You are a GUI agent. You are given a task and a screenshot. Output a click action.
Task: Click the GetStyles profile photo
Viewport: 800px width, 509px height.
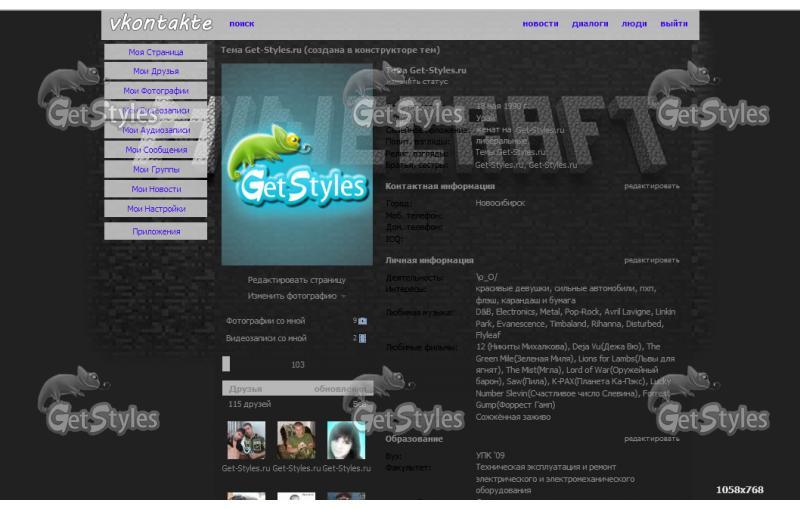297,164
